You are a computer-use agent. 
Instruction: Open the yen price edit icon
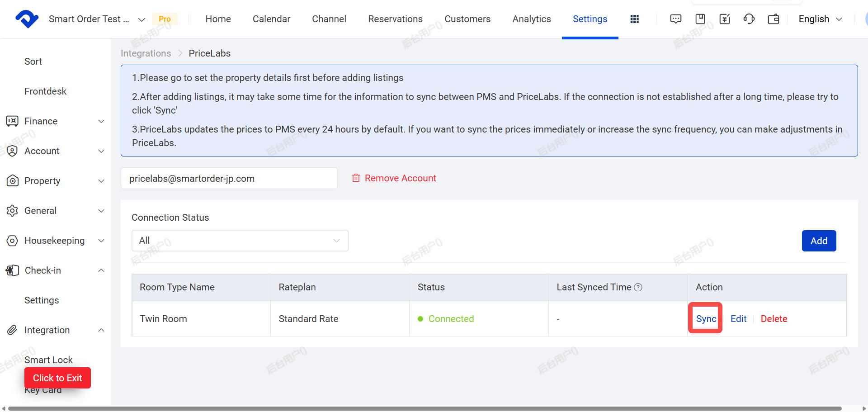pyautogui.click(x=725, y=19)
